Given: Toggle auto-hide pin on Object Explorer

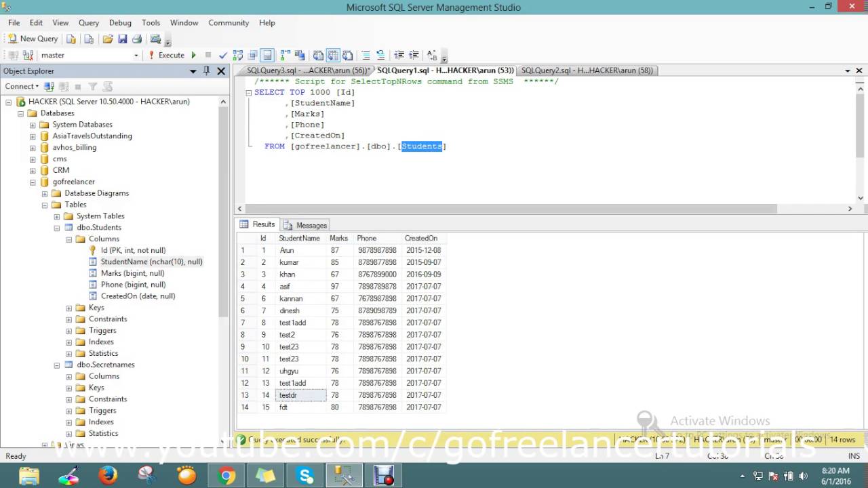Looking at the screenshot, I should (x=207, y=70).
